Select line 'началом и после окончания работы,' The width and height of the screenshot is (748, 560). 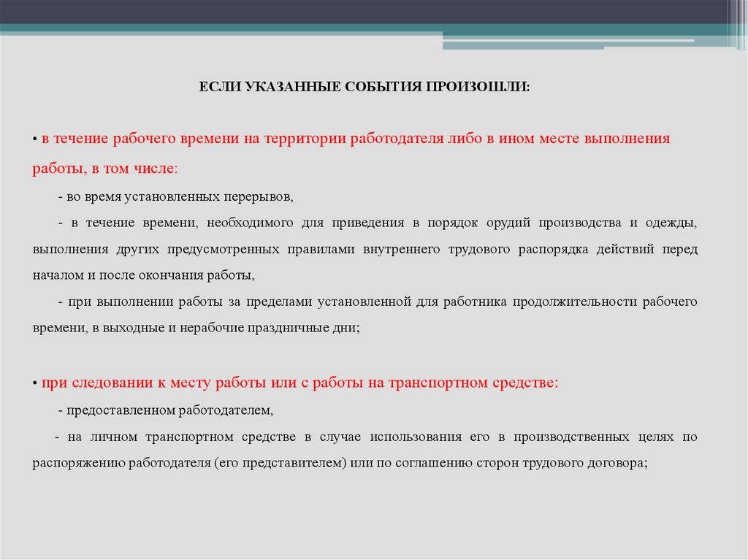click(x=144, y=276)
